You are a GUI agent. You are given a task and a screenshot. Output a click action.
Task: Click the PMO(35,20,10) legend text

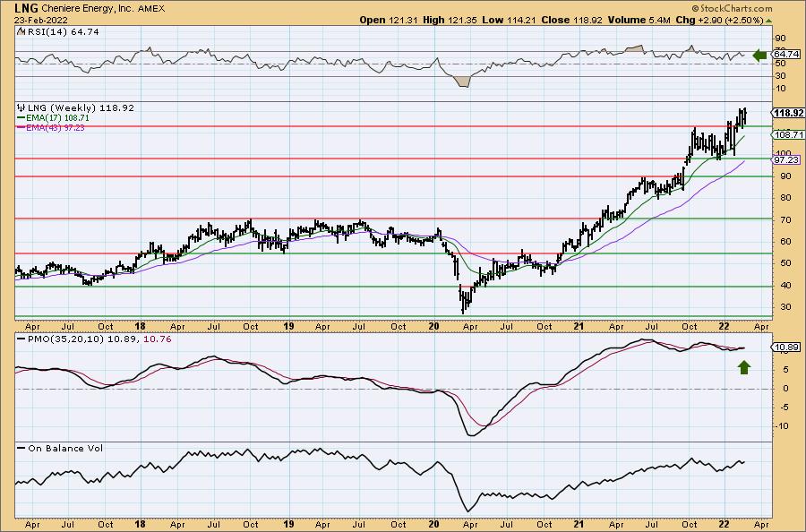point(65,339)
